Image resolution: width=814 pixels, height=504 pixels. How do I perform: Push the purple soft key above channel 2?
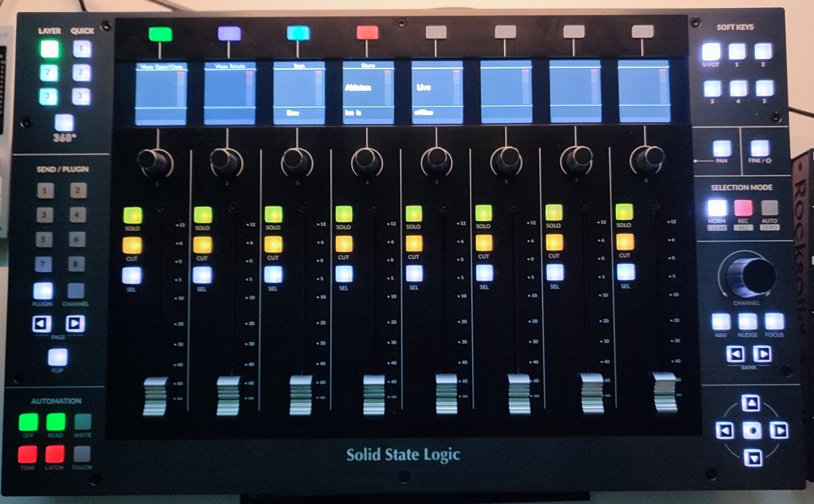(x=229, y=33)
